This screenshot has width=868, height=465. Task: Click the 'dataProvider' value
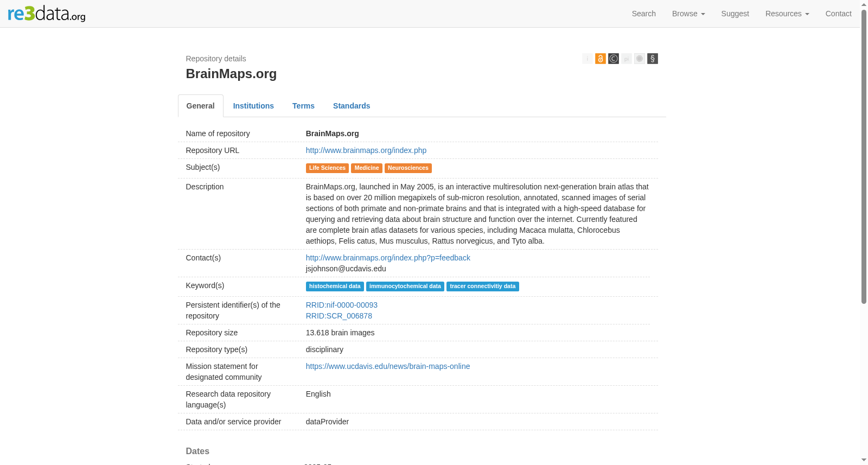click(x=327, y=422)
